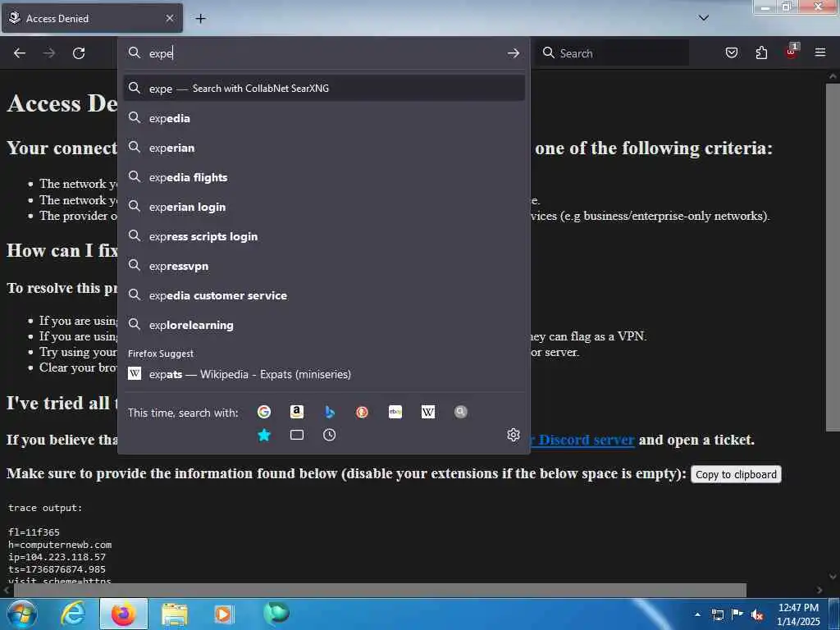The width and height of the screenshot is (840, 630).
Task: Follow the 'Discord server' link
Action: pos(586,440)
